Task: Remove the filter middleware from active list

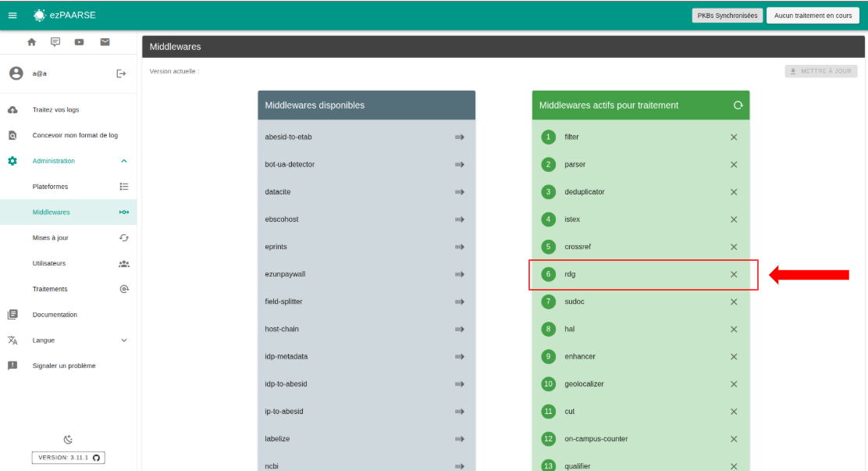Action: point(734,137)
